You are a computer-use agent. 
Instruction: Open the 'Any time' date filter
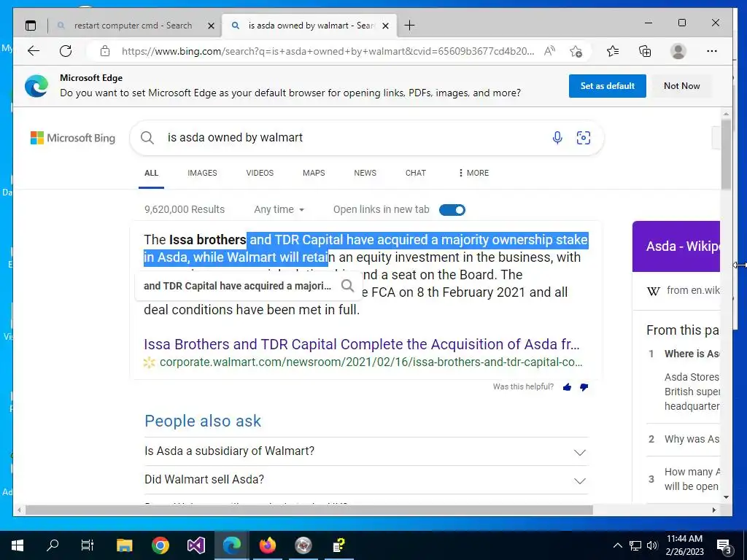click(279, 209)
